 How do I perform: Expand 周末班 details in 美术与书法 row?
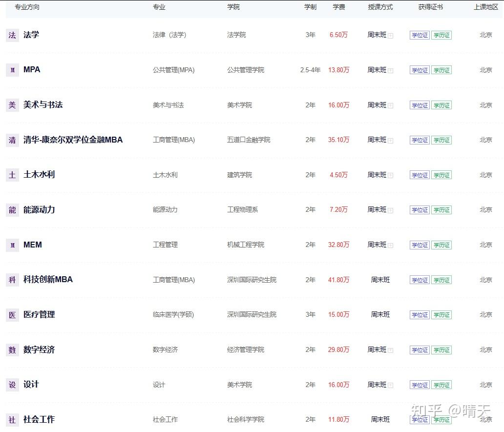click(x=391, y=105)
